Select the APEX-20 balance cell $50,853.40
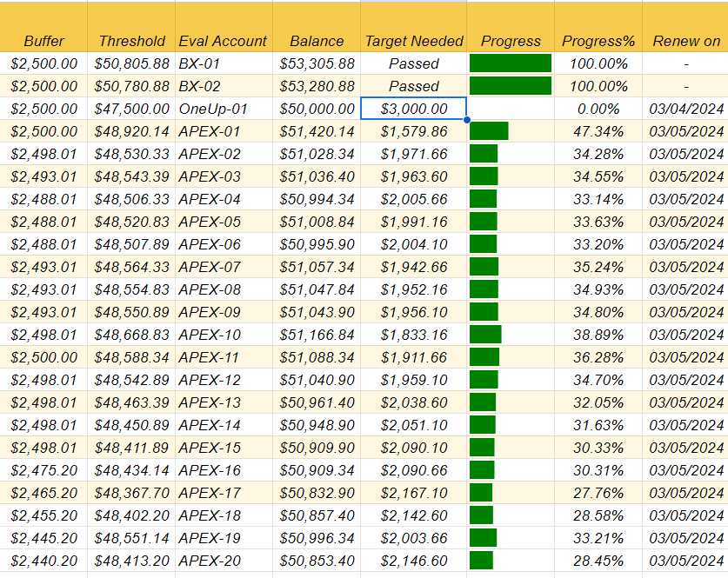728x578 pixels. pos(317,561)
